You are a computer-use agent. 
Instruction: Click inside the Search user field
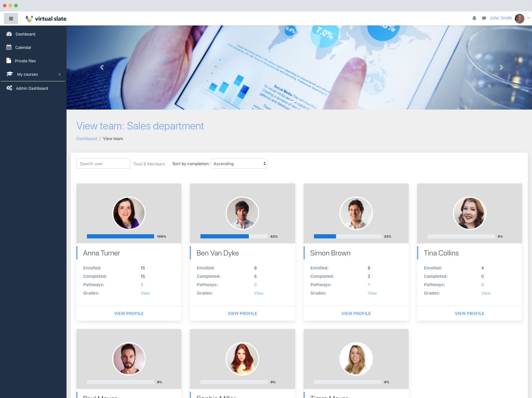tap(103, 163)
